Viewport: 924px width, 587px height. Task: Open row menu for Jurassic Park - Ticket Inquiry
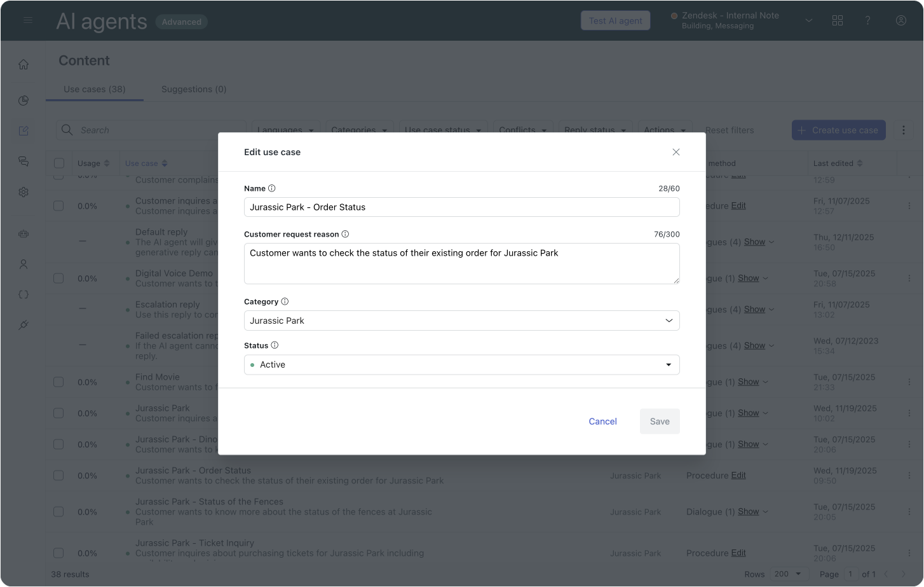pyautogui.click(x=909, y=553)
